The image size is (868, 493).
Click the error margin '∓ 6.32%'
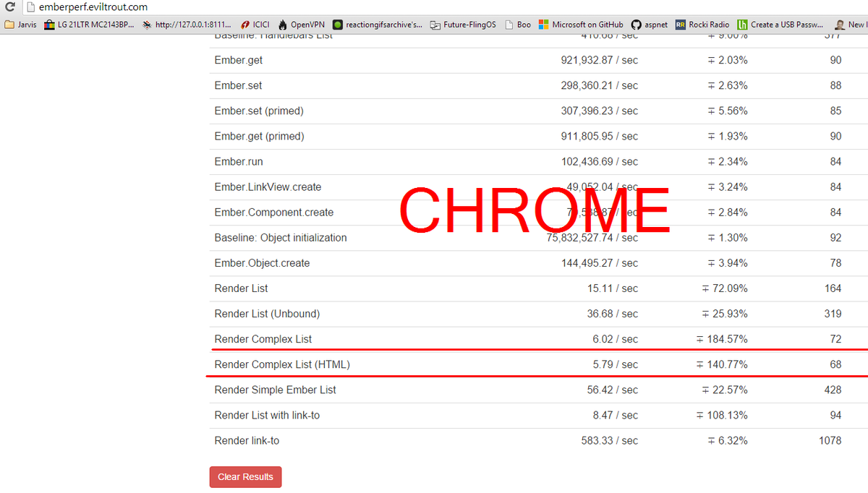(728, 440)
